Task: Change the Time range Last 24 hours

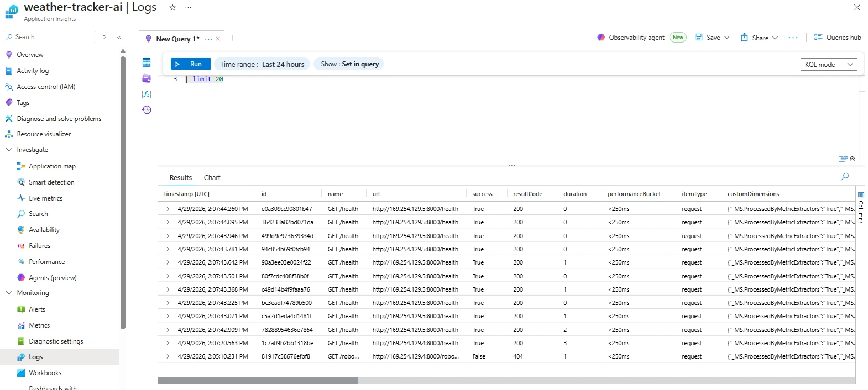Action: click(x=262, y=64)
